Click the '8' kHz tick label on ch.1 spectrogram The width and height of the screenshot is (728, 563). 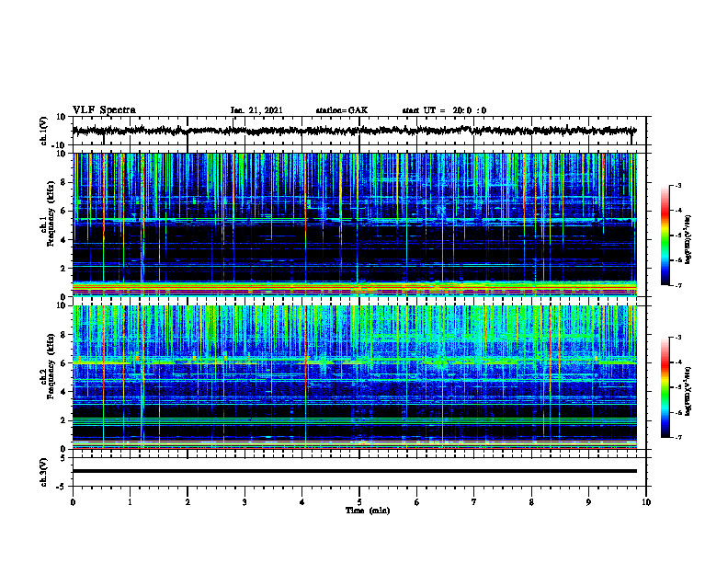tap(63, 182)
